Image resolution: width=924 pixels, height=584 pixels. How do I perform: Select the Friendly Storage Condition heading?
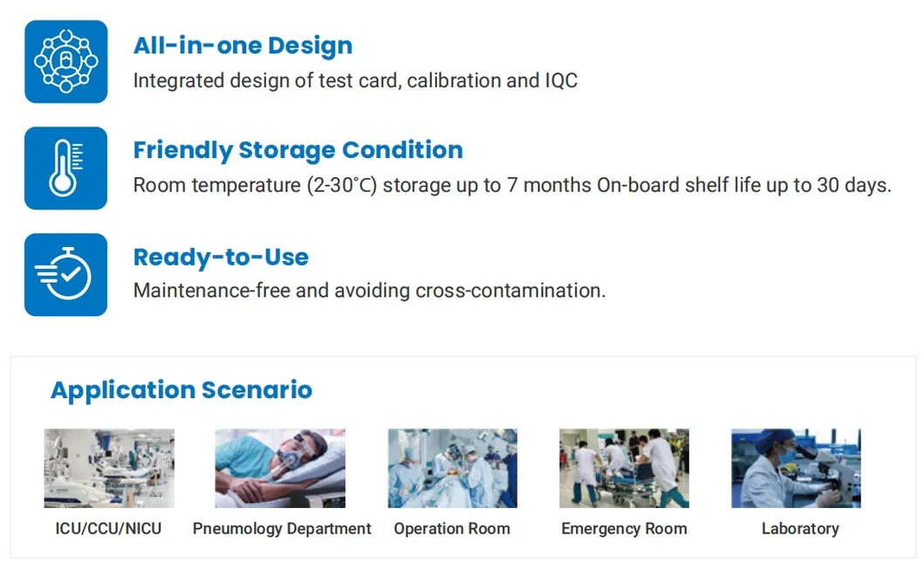point(298,150)
